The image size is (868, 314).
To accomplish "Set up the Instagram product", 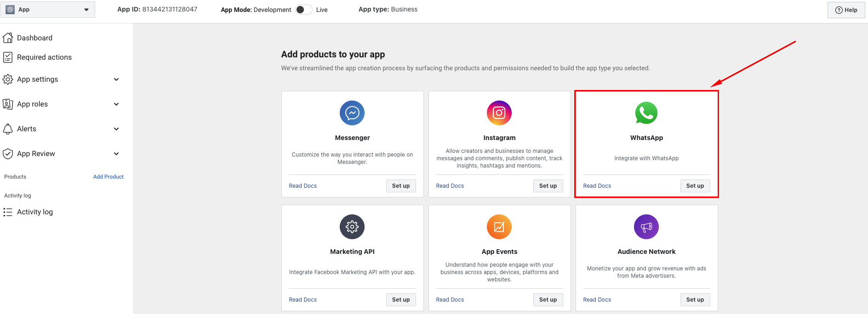I will pyautogui.click(x=548, y=186).
